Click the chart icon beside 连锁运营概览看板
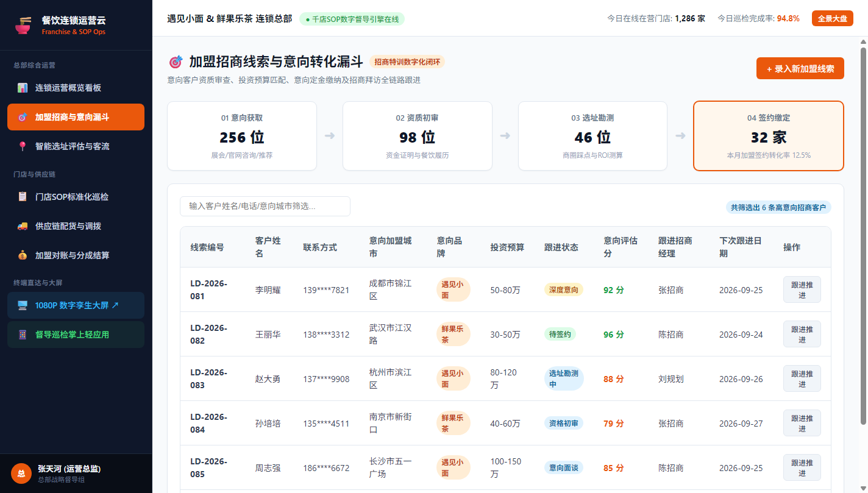This screenshot has height=493, width=868. [x=23, y=88]
